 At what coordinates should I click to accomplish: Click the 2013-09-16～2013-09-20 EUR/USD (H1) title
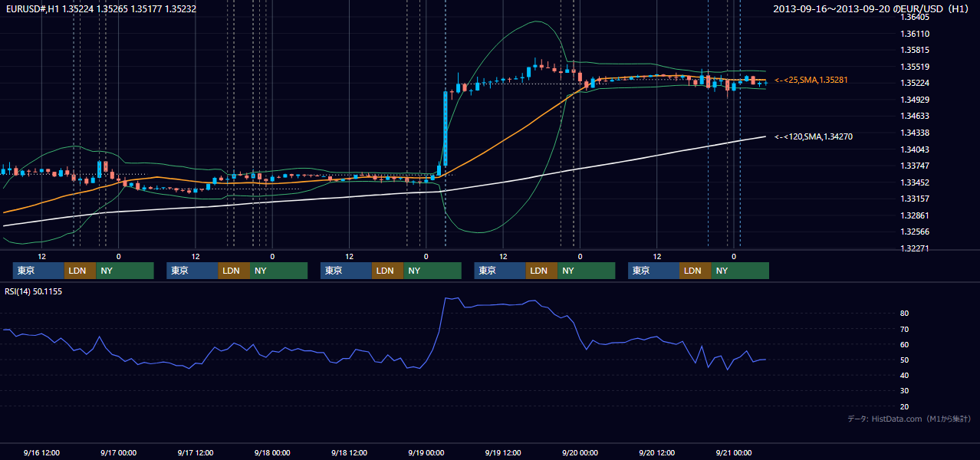[x=873, y=8]
